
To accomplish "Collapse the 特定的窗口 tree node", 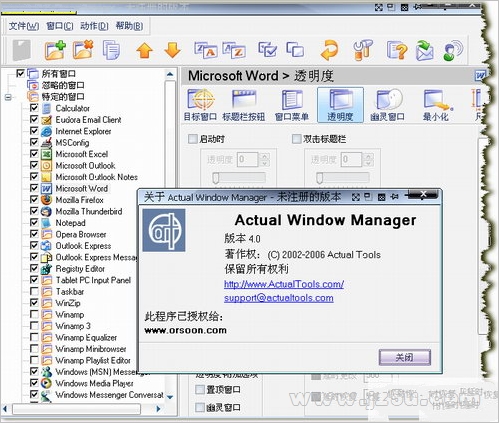I will 8,97.
